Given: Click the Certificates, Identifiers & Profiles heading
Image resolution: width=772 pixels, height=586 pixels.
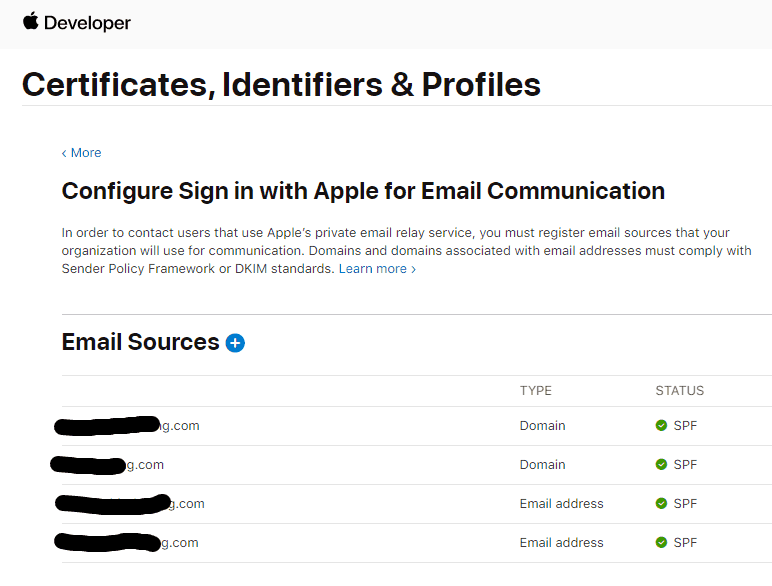Looking at the screenshot, I should tap(282, 84).
